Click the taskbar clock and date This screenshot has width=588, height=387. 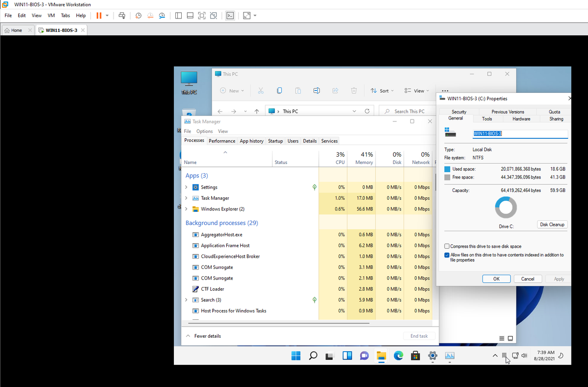point(545,356)
